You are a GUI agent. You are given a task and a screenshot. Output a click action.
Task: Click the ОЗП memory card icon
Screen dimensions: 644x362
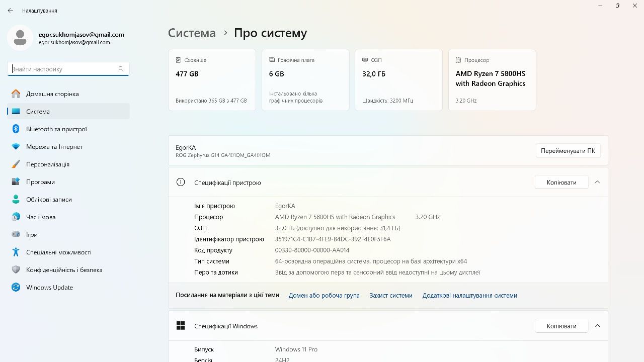pos(365,60)
